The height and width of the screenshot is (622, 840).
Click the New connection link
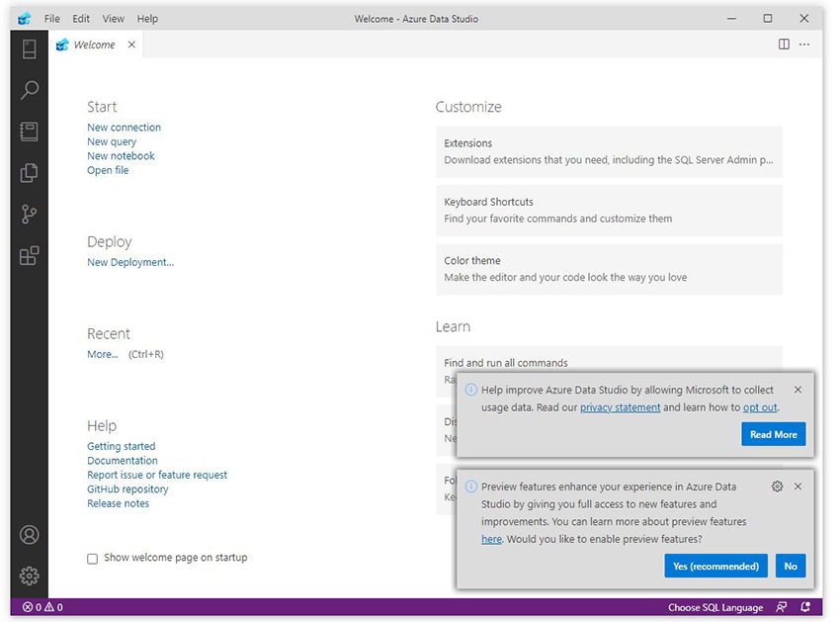coord(124,128)
